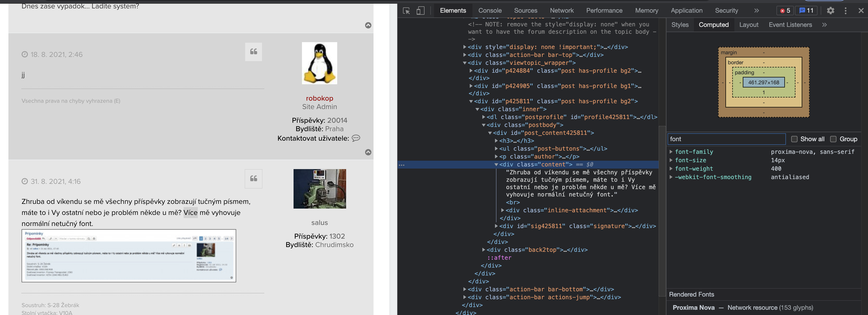Image resolution: width=868 pixels, height=315 pixels.
Task: Enable the Show all checkbox
Action: tap(794, 139)
